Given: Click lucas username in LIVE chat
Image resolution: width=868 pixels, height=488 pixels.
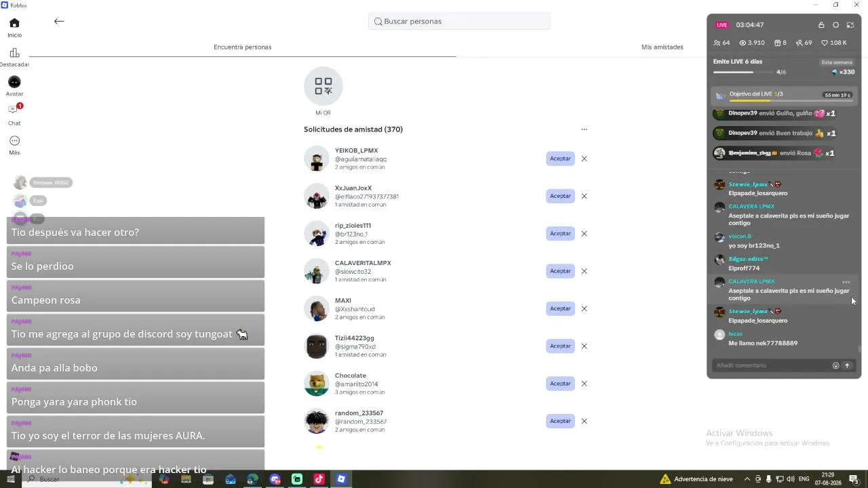Looking at the screenshot, I should 735,334.
